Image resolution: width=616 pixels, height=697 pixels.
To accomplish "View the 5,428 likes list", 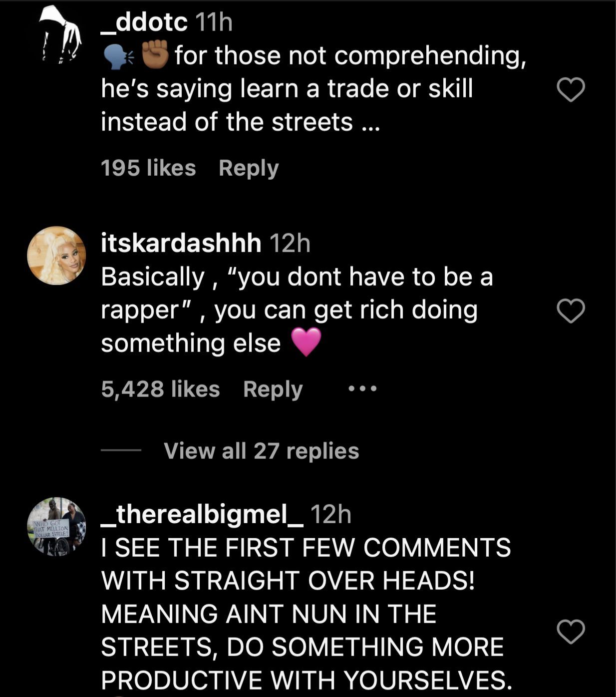I will pos(160,389).
